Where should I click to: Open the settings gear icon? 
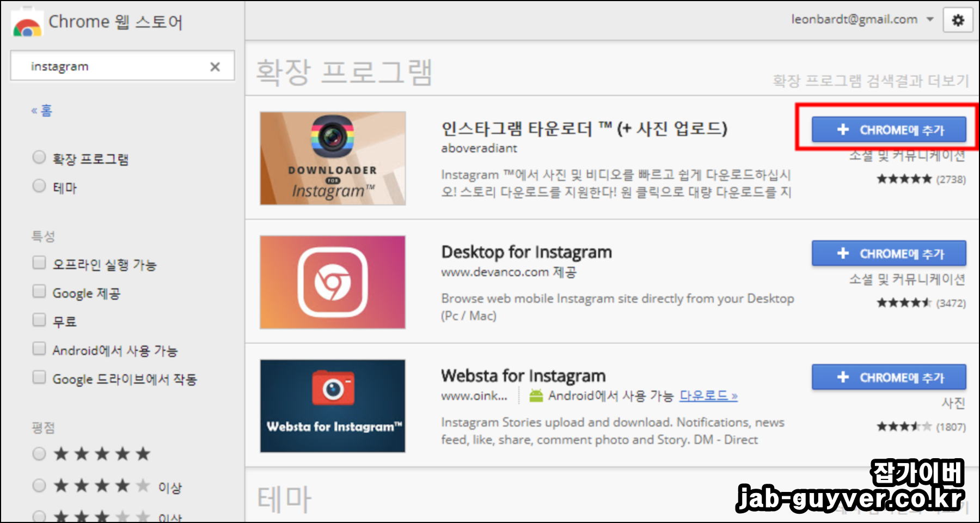(958, 20)
